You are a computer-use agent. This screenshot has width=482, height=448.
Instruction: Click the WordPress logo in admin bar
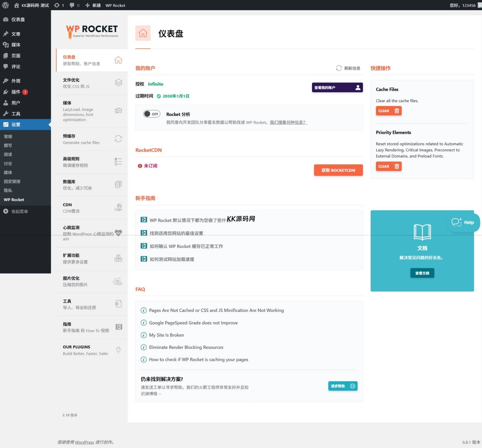(x=5, y=5)
